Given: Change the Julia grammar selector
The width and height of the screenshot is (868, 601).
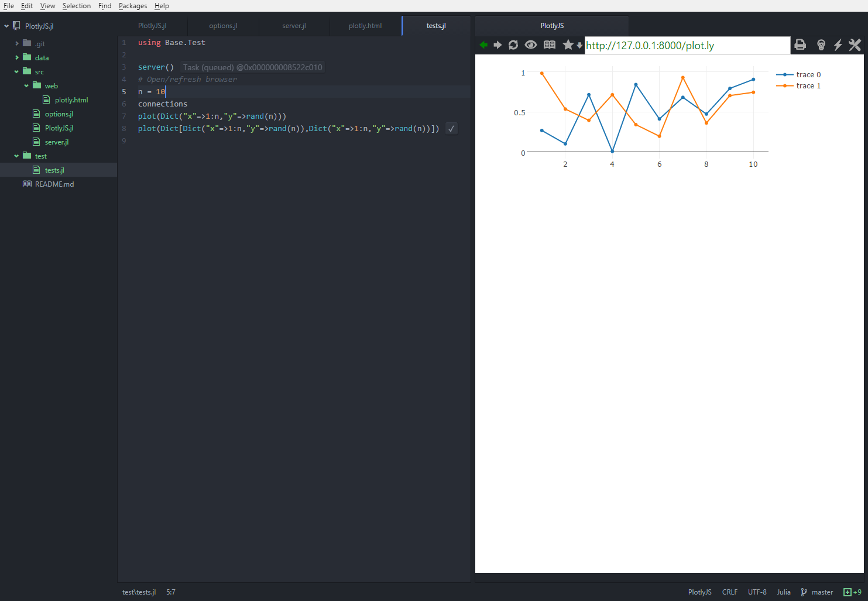Looking at the screenshot, I should point(784,592).
